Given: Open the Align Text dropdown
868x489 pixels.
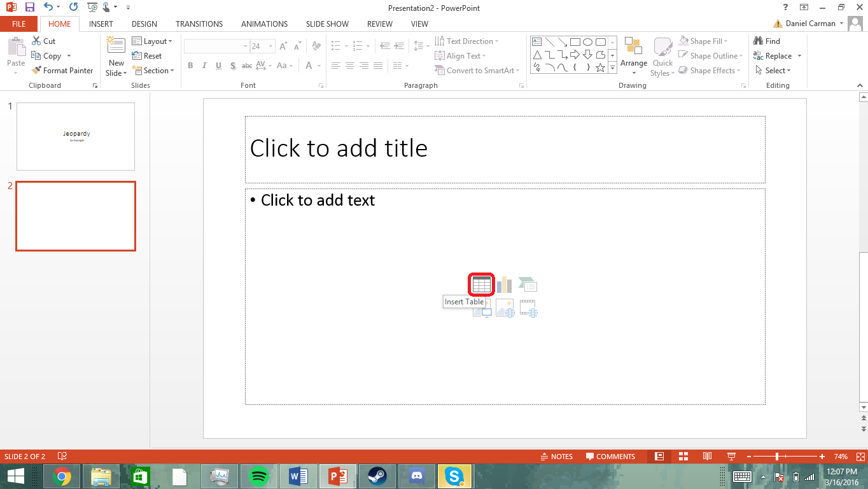Looking at the screenshot, I should point(460,56).
